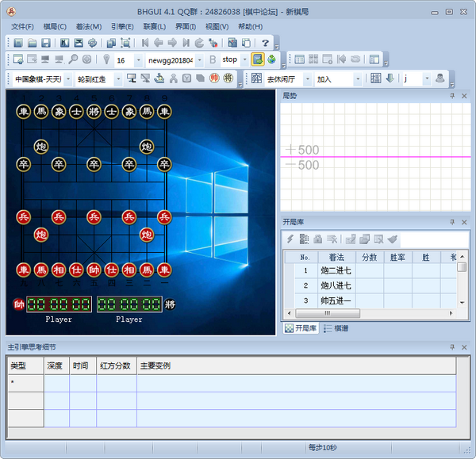Open the newgg engine dropdown list
The height and width of the screenshot is (459, 476).
[x=200, y=60]
